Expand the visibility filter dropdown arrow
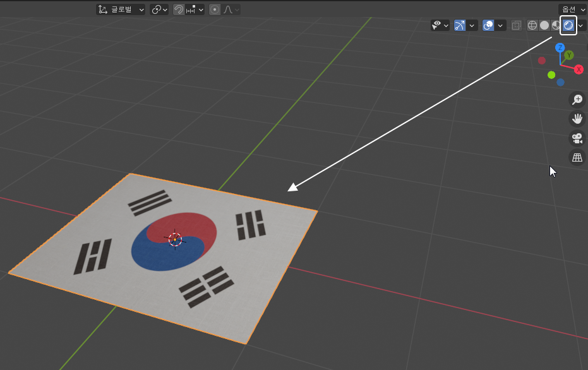This screenshot has width=588, height=370. click(446, 25)
